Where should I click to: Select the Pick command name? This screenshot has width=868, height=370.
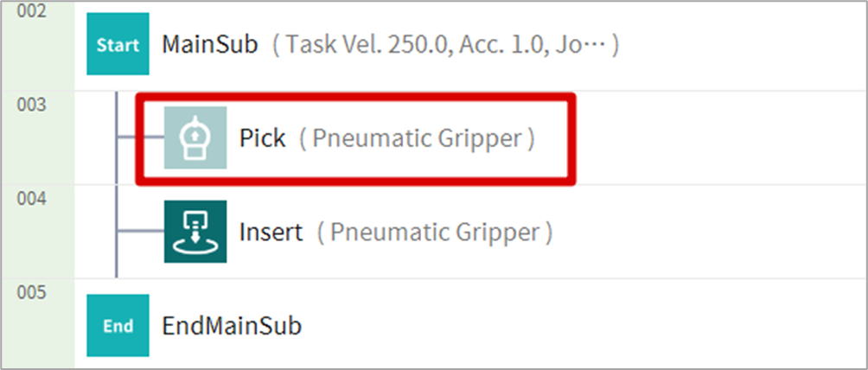(x=262, y=138)
